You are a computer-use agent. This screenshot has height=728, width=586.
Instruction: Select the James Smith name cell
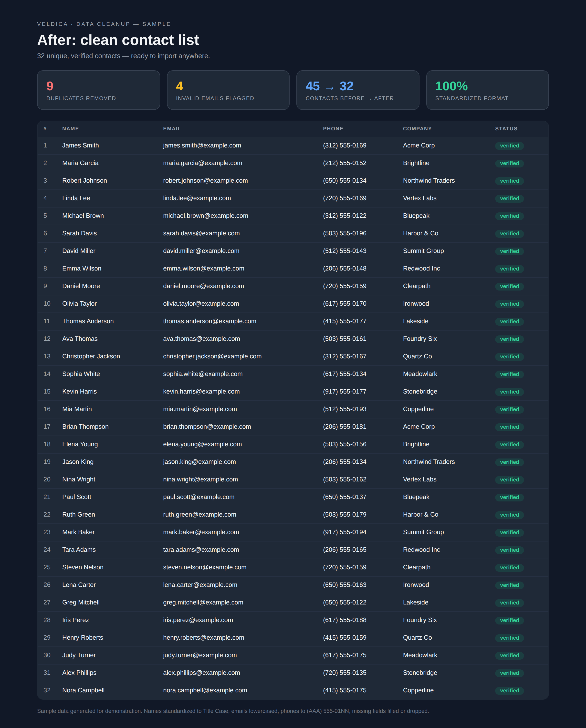[80, 146]
